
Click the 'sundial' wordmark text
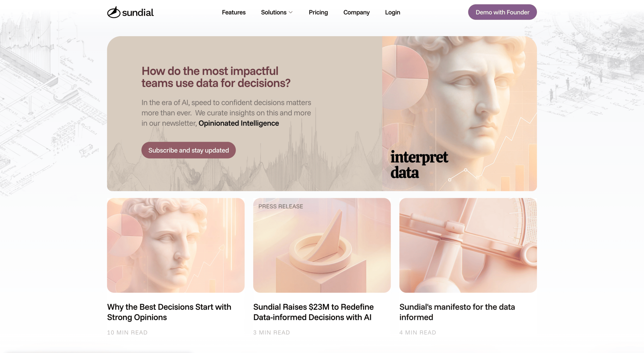click(138, 13)
